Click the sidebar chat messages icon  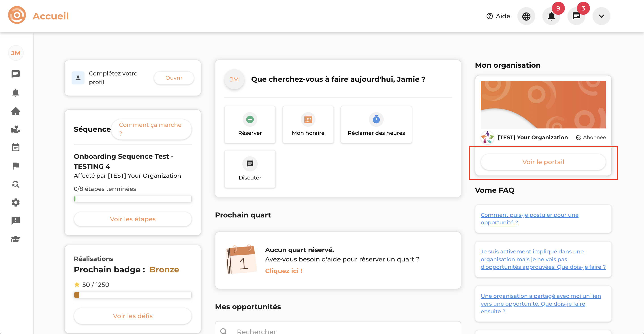coord(15,74)
